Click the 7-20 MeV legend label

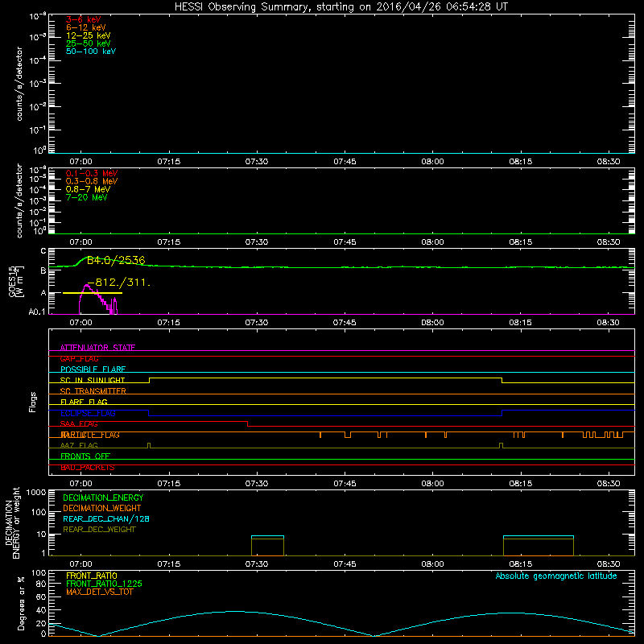(x=86, y=197)
